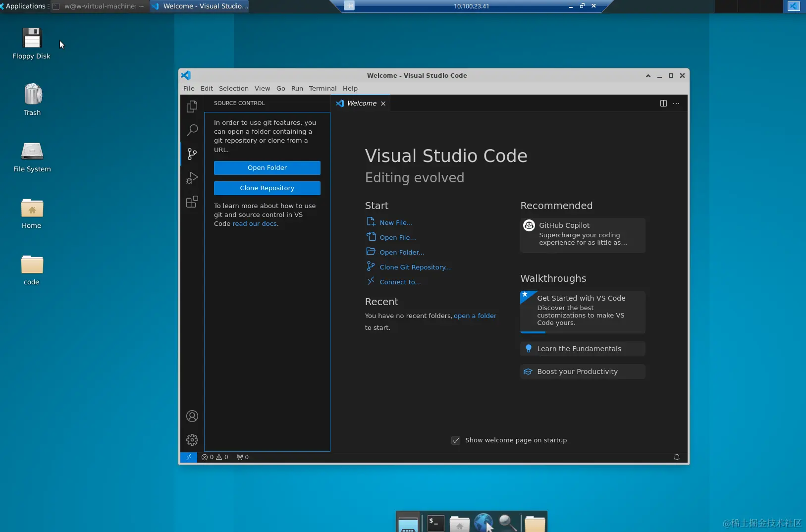Click open a folder link under Recent
806x532 pixels.
tap(475, 316)
